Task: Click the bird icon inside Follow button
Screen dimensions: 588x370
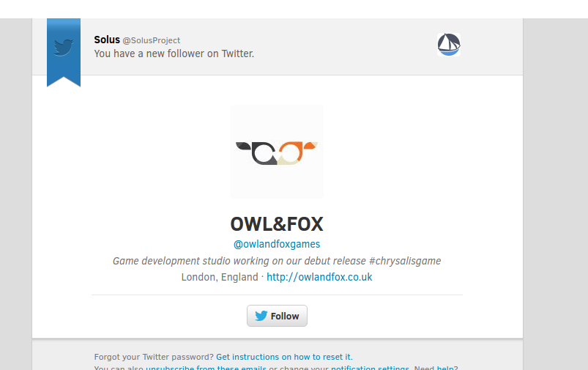Action: click(x=261, y=316)
